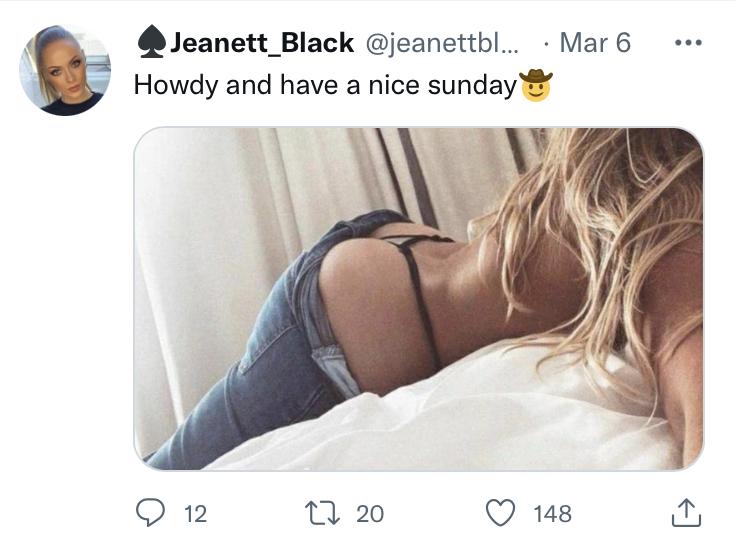The width and height of the screenshot is (737, 553).
Task: Open Jeanett_Black's round profile avatar
Action: [x=65, y=70]
